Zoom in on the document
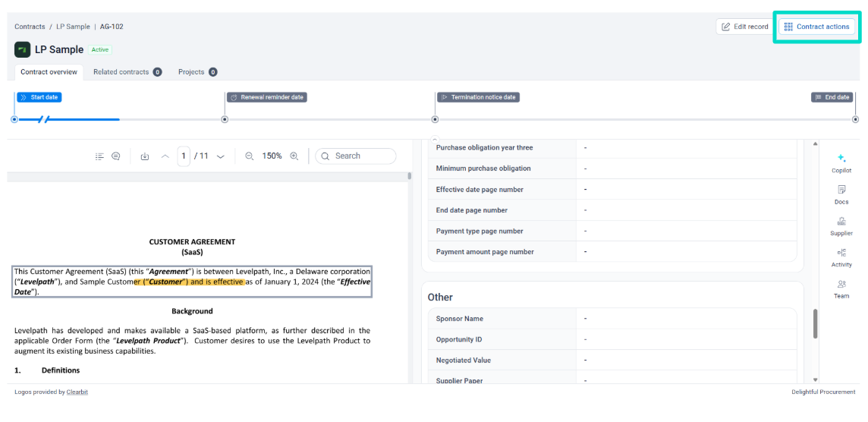 click(x=294, y=156)
